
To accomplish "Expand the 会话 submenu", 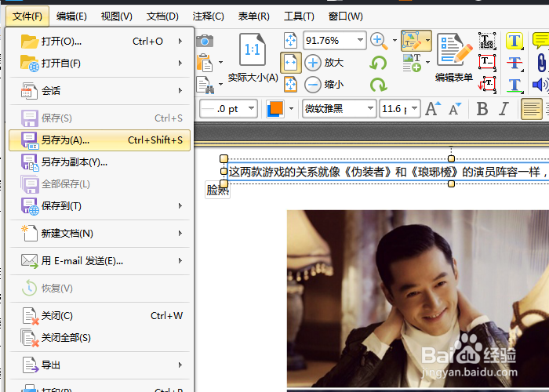I will coord(100,91).
